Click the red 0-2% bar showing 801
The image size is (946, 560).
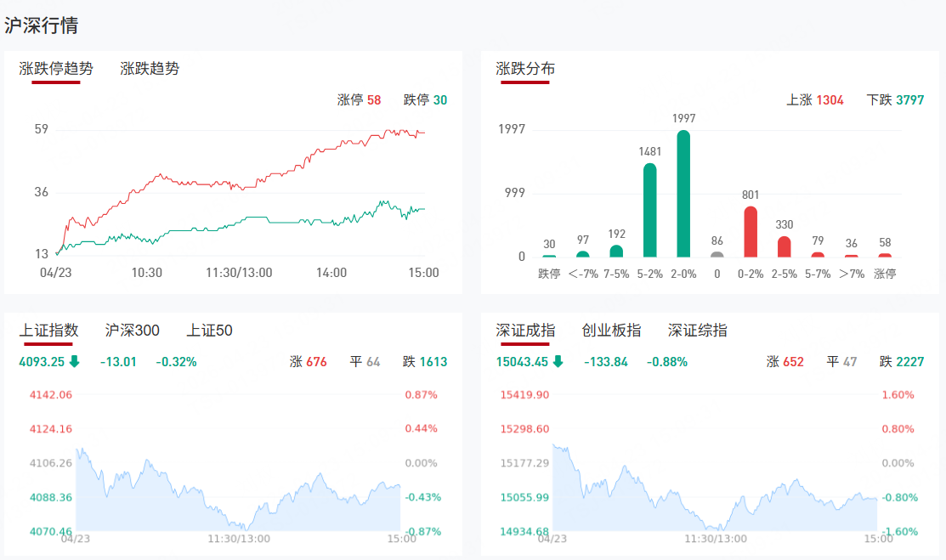click(x=751, y=231)
